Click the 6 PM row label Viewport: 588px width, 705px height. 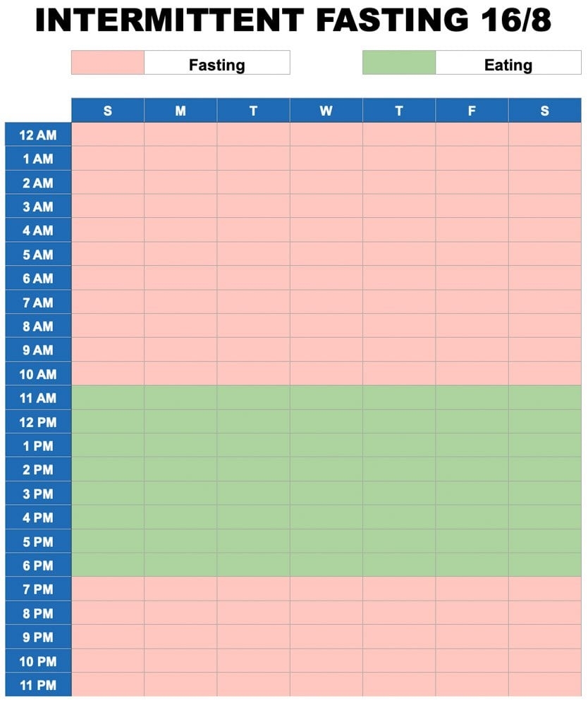pos(38,565)
